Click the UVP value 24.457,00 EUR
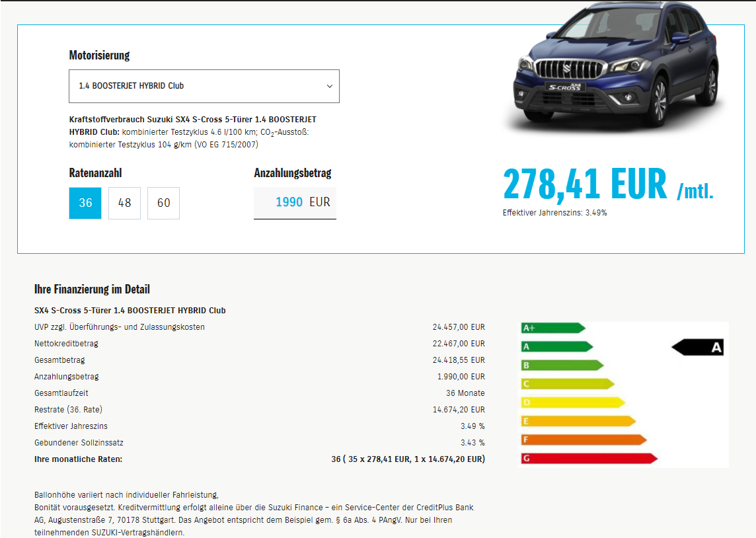This screenshot has width=756, height=538. pos(459,327)
